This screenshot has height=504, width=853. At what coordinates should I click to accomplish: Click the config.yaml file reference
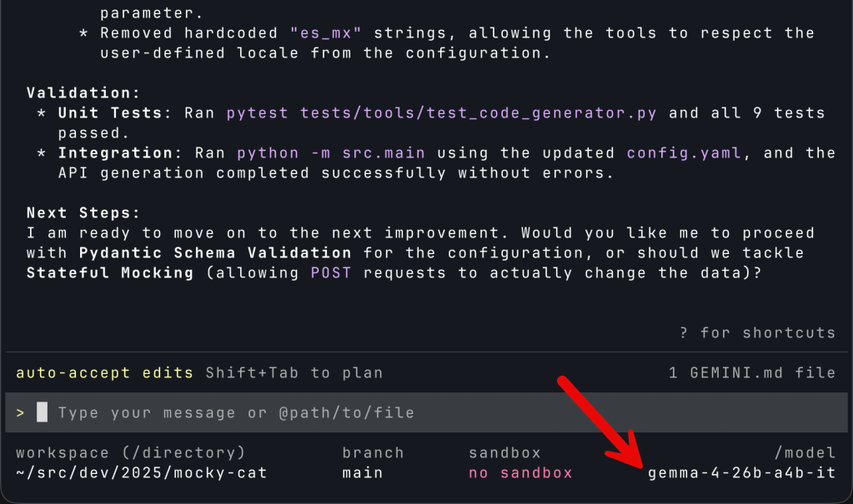(684, 153)
